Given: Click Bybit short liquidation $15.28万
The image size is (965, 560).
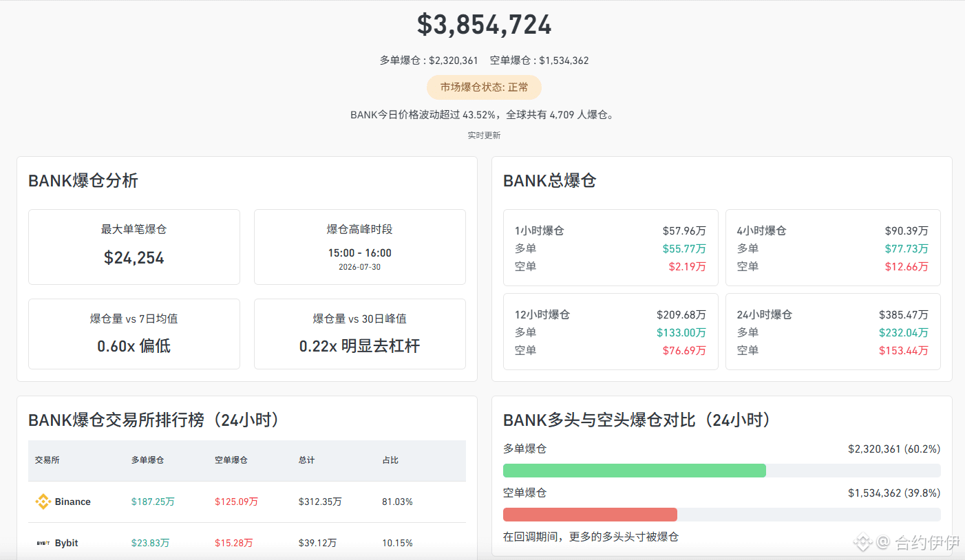Looking at the screenshot, I should pyautogui.click(x=233, y=543).
